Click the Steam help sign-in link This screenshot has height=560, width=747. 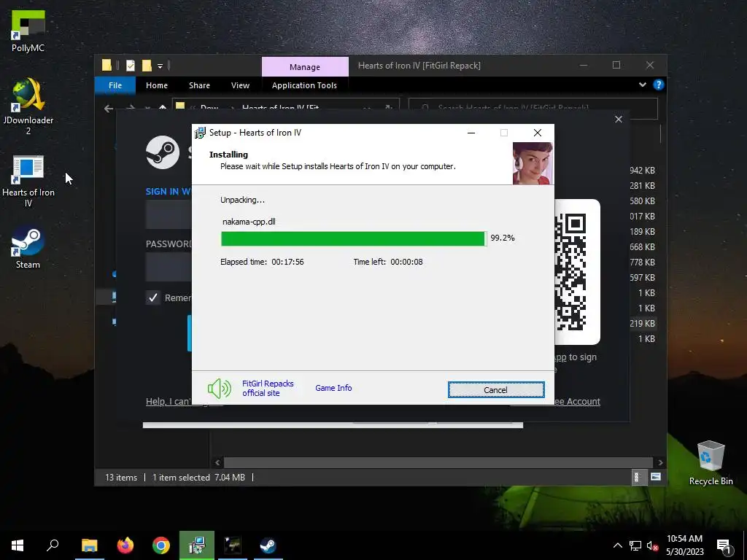click(169, 402)
